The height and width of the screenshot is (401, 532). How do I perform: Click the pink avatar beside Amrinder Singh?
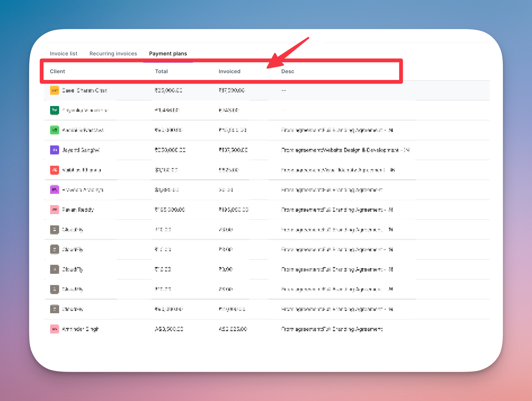[x=55, y=329]
